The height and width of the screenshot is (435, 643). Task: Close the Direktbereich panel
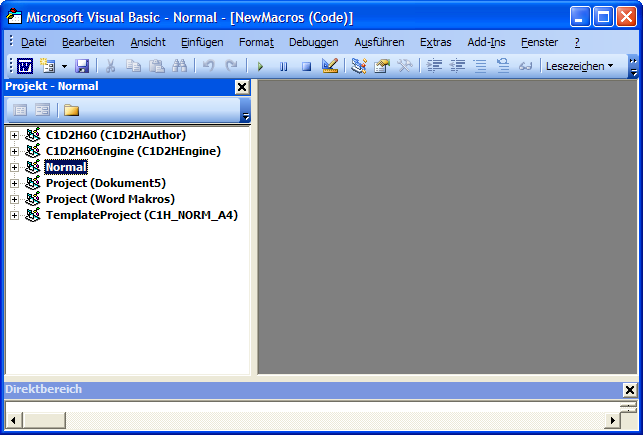click(629, 389)
